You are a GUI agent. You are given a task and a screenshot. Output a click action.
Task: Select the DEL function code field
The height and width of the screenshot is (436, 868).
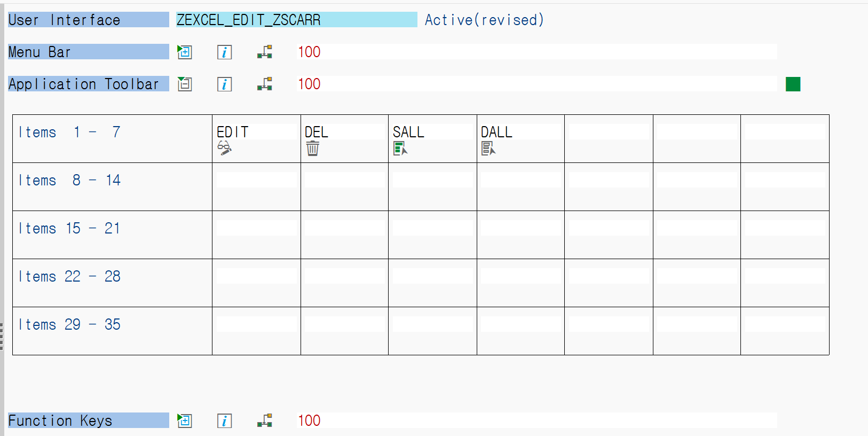pos(344,132)
